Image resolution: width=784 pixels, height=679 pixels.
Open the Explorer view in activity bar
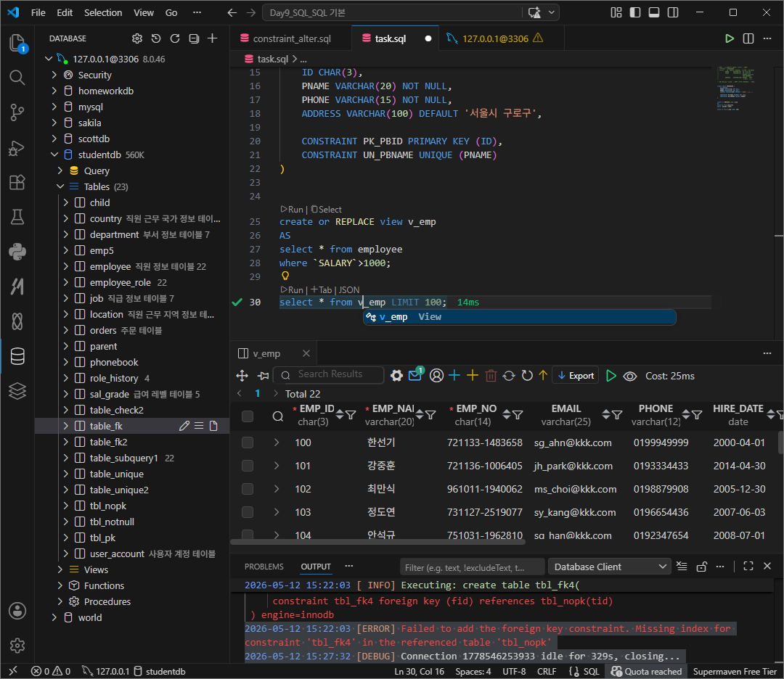pos(17,43)
